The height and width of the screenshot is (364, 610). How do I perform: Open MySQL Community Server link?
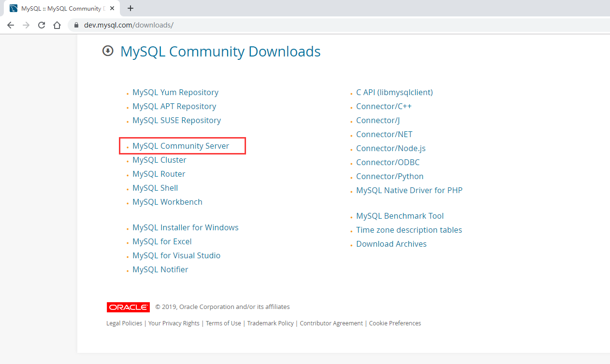tap(181, 146)
